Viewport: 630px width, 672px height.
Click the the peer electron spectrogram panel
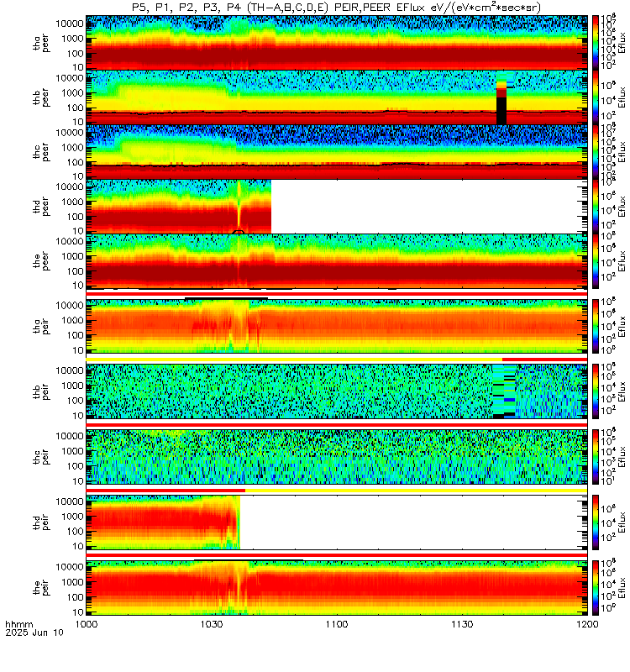[x=337, y=260]
